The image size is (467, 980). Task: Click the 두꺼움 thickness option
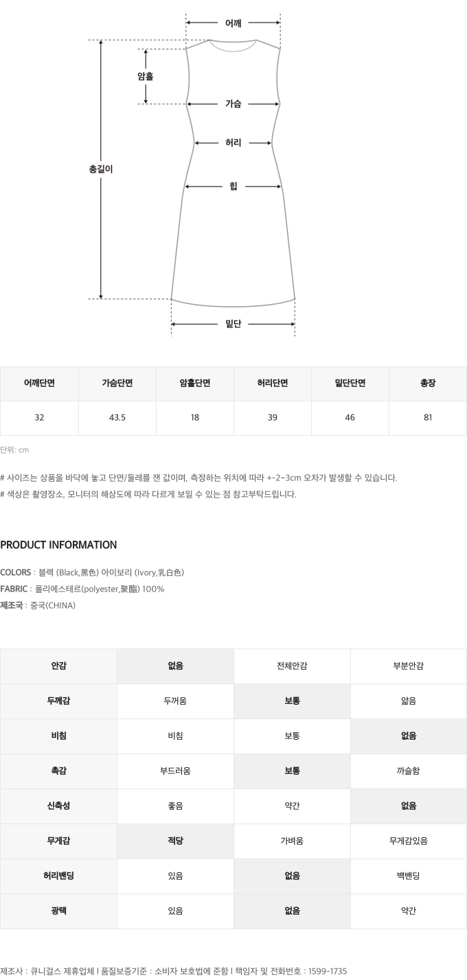pyautogui.click(x=175, y=701)
